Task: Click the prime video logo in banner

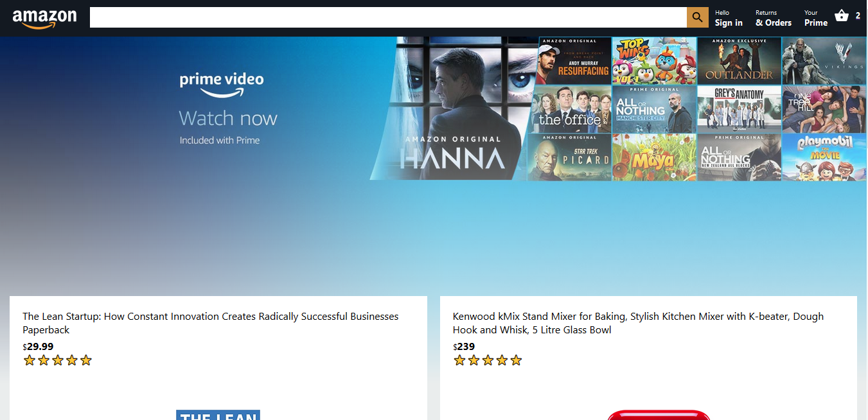Action: [x=222, y=84]
